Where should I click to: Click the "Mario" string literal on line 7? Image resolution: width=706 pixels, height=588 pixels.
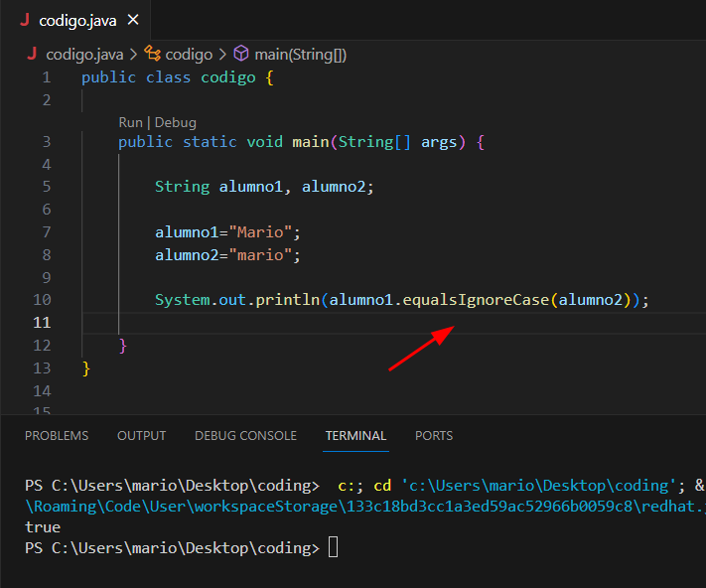[x=261, y=232]
